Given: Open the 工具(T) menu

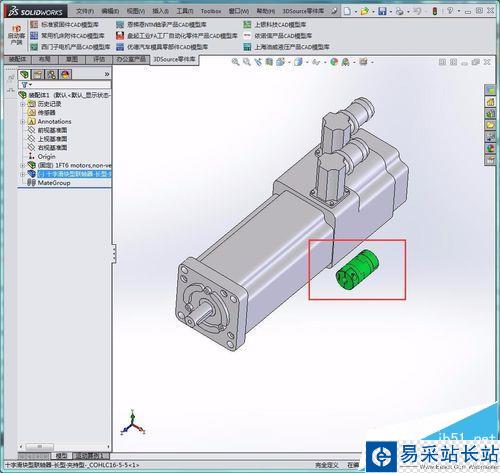Looking at the screenshot, I should click(185, 11).
